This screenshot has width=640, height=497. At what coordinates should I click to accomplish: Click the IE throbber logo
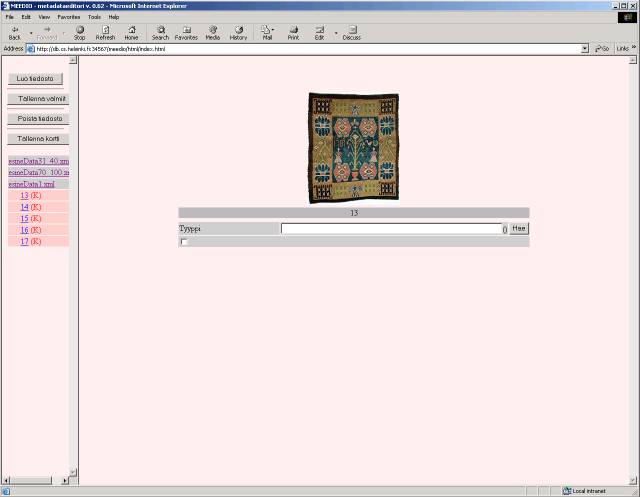627,17
